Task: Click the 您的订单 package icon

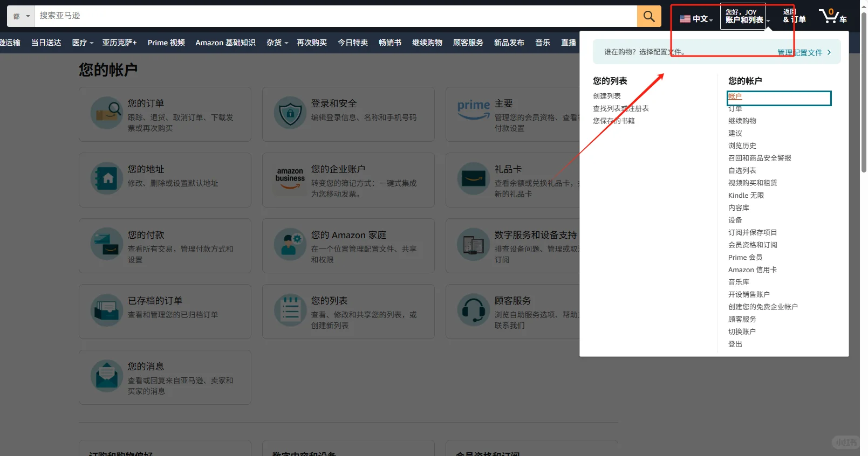Action: [x=107, y=113]
